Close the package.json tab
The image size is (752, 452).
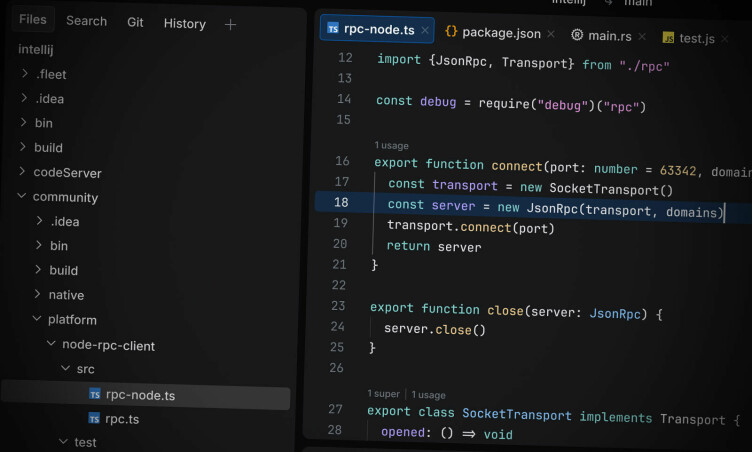[551, 34]
